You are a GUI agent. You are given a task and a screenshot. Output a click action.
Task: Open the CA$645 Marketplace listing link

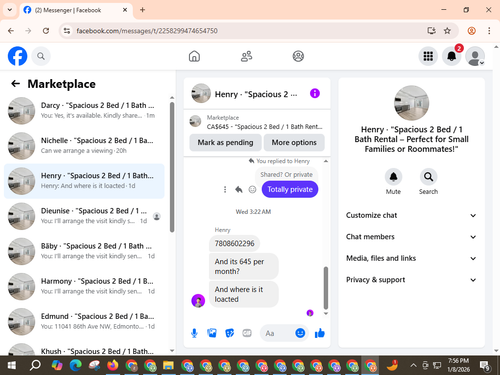pos(257,122)
